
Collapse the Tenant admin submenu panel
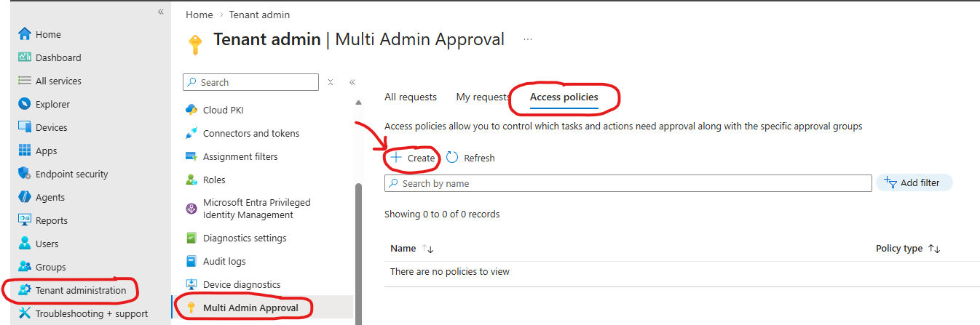[352, 82]
